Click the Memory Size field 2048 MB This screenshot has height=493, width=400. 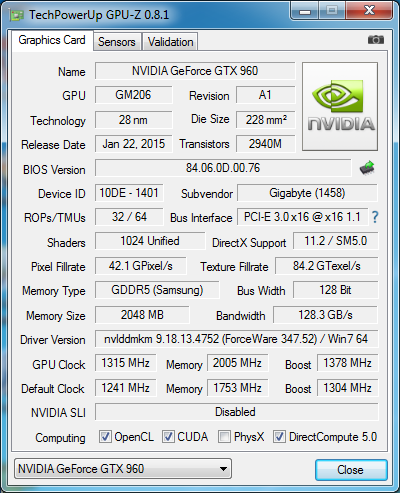(x=142, y=315)
